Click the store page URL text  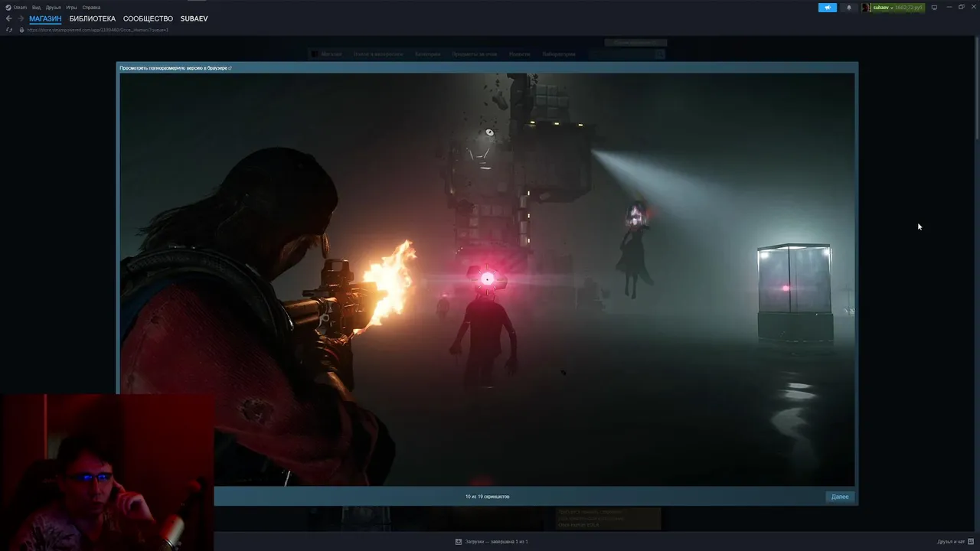point(97,30)
